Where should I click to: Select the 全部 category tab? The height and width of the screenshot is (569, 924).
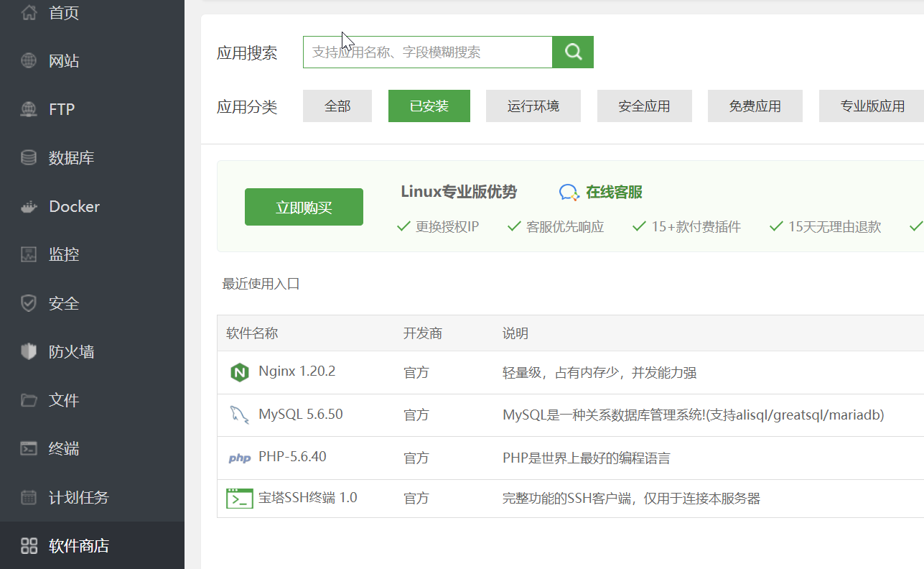[337, 106]
